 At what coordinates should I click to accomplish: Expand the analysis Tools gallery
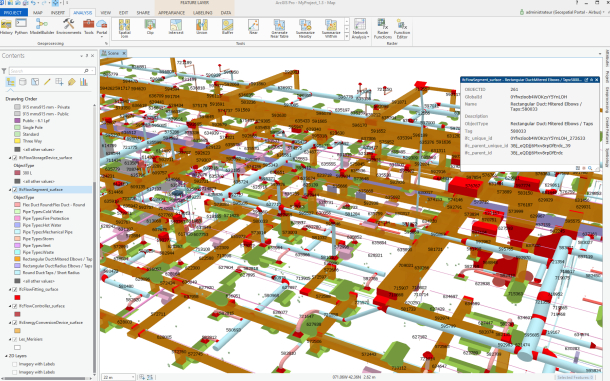tap(347, 37)
